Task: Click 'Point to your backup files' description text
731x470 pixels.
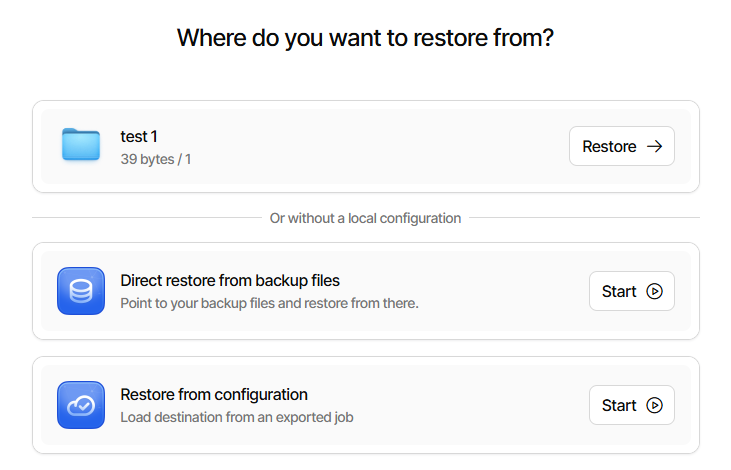Action: (269, 303)
